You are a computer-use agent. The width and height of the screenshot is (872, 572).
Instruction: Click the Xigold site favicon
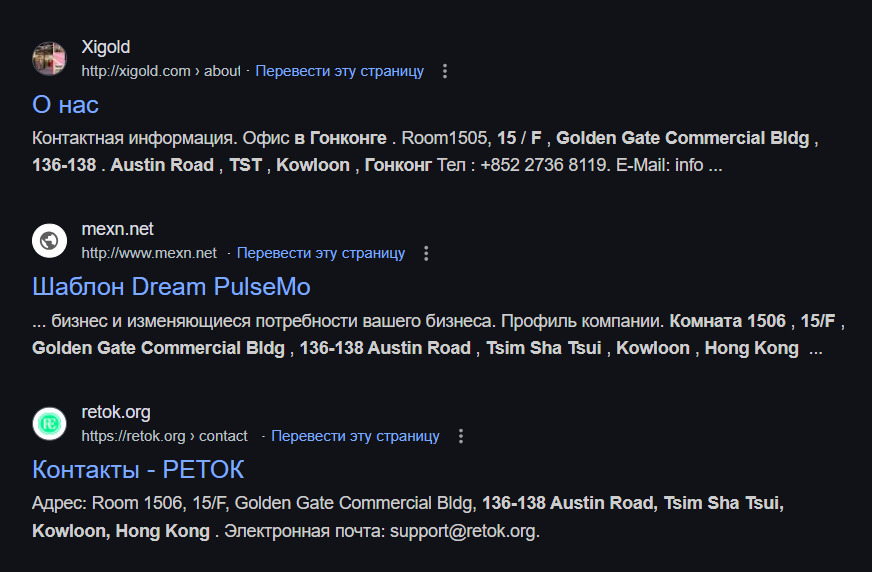[49, 58]
